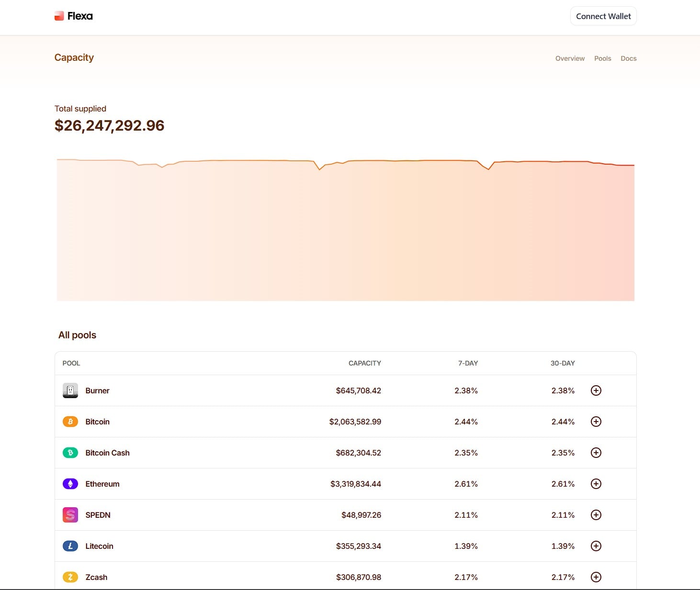Screen dimensions: 700x590
Task: Click the Bitcoin pool icon
Action: (70, 422)
